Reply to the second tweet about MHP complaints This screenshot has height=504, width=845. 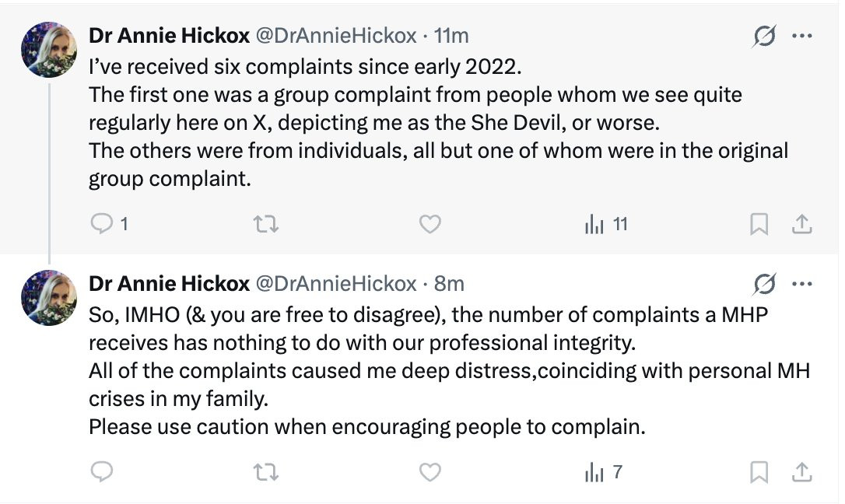pos(101,472)
